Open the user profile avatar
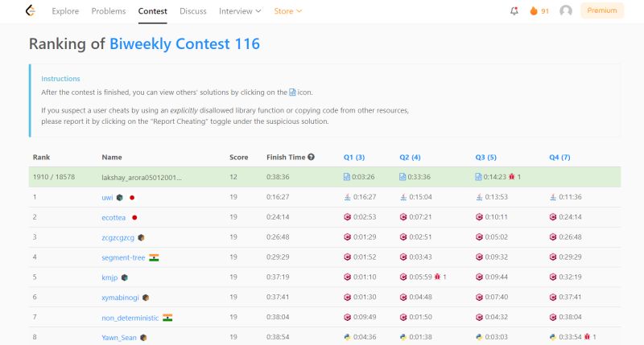 [x=566, y=10]
